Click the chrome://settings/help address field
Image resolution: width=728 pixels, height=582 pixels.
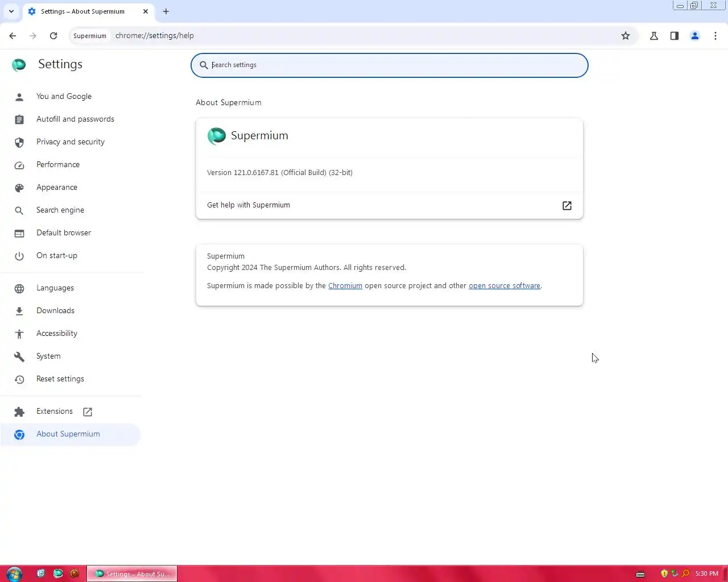point(364,36)
